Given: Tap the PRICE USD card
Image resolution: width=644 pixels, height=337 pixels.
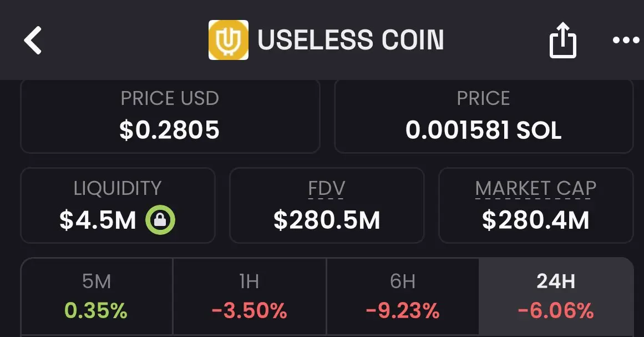Looking at the screenshot, I should coord(170,116).
